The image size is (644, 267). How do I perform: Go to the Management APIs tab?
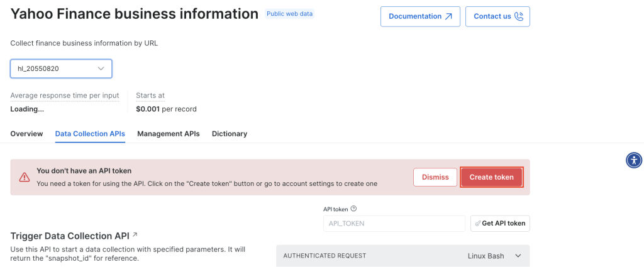click(x=168, y=134)
